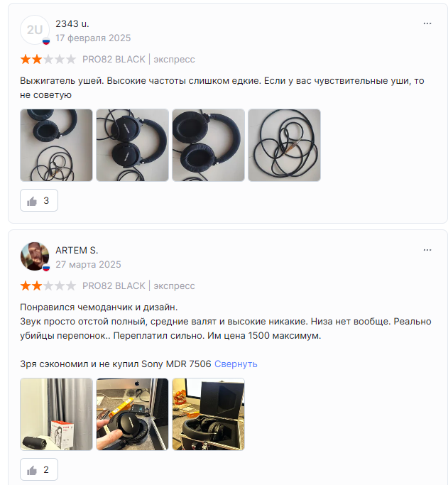
Task: Click star rating on 2343 u. review
Action: [x=48, y=59]
